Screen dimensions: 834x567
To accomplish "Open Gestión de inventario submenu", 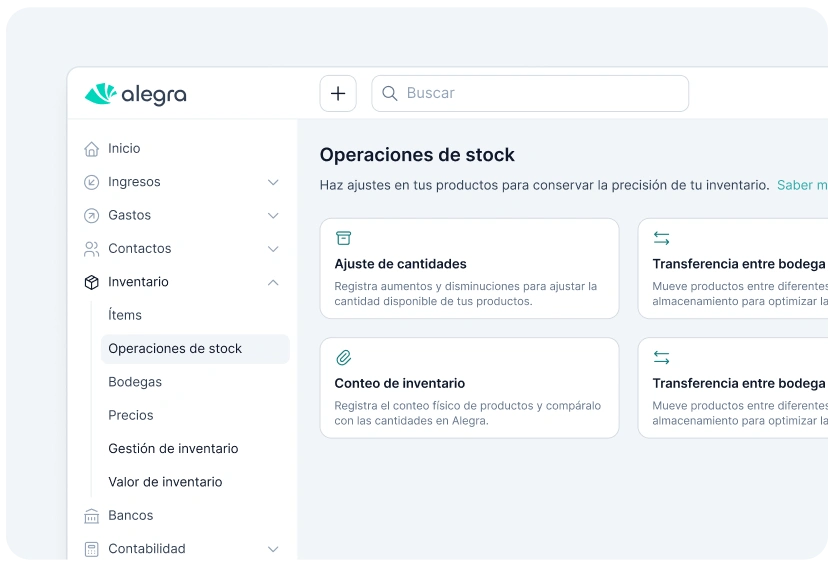I will click(x=173, y=448).
